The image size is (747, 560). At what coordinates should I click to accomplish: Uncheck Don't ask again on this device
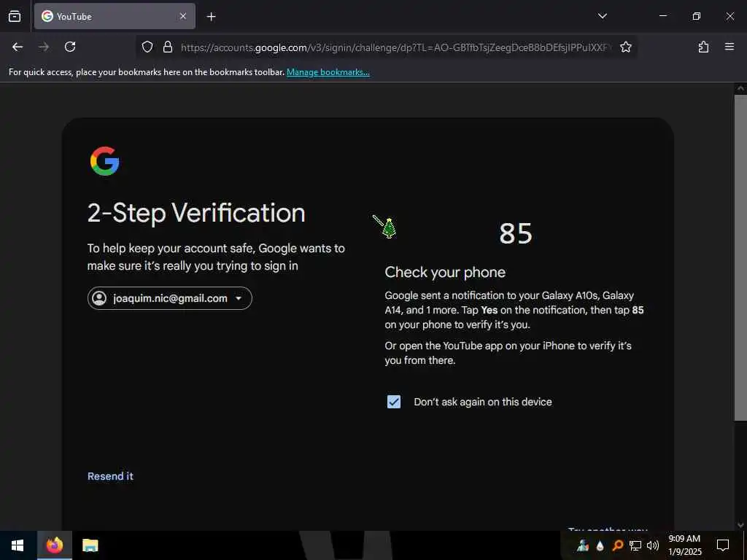393,402
